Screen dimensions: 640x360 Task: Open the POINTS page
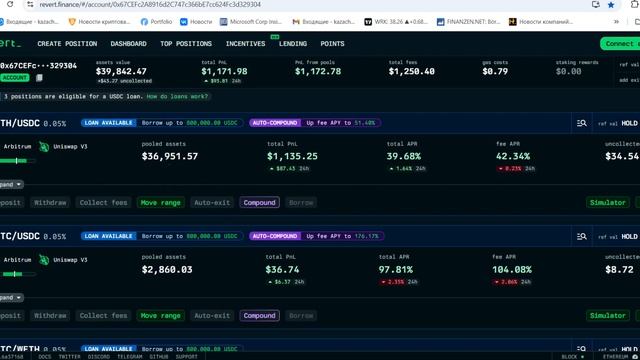332,44
